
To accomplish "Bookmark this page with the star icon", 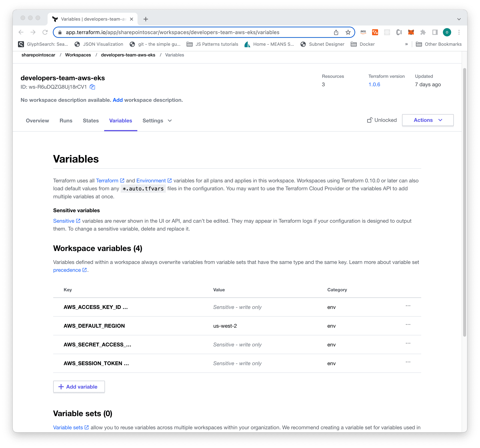I will click(x=348, y=32).
